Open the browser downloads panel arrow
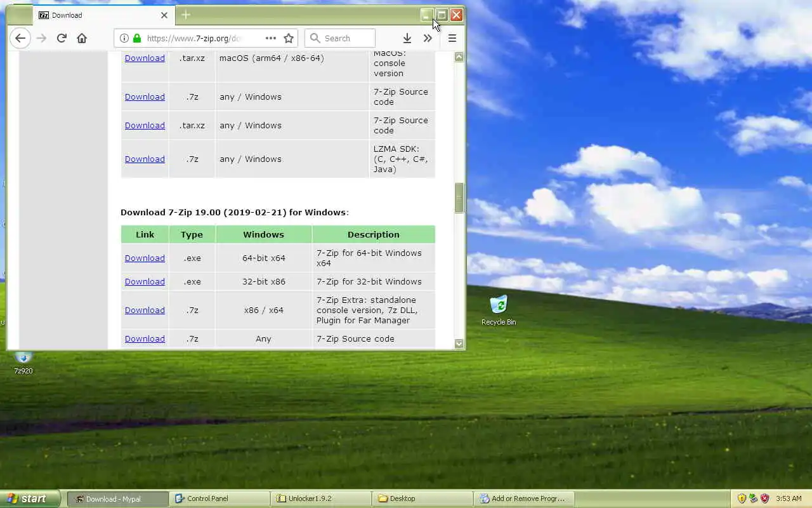This screenshot has height=508, width=812. click(x=407, y=38)
